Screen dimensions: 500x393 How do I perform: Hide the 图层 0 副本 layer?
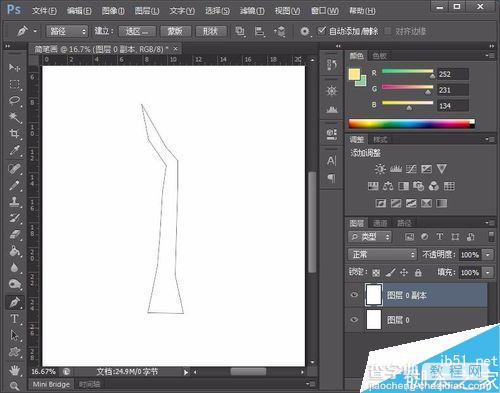pos(354,295)
